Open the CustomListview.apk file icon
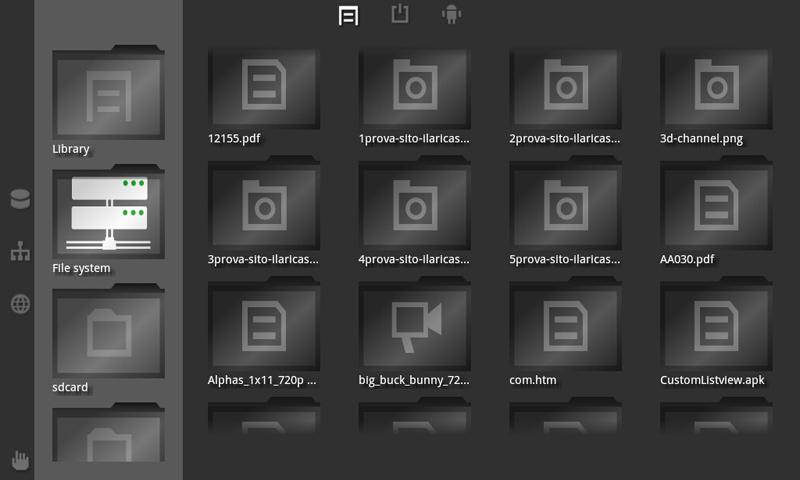800x480 pixels. [716, 327]
